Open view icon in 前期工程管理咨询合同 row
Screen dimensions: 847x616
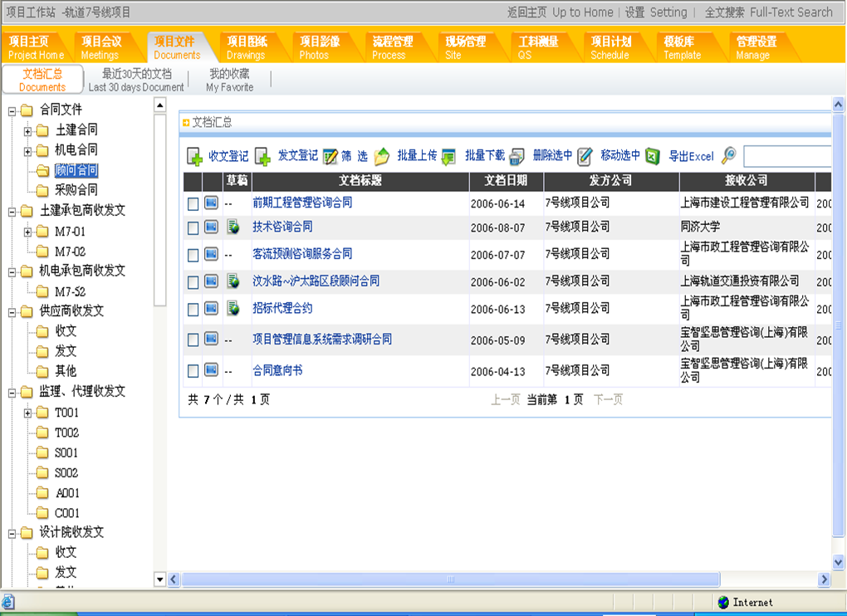[211, 203]
